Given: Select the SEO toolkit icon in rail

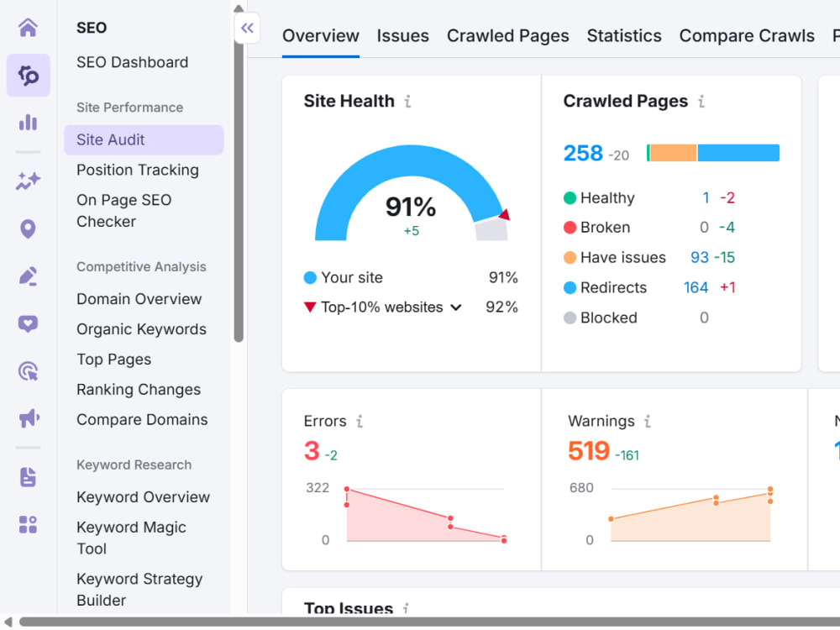Looking at the screenshot, I should coord(29,75).
